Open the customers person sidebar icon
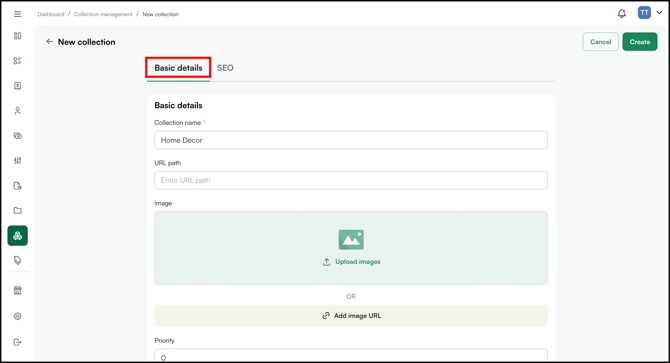Image resolution: width=670 pixels, height=363 pixels. [18, 111]
